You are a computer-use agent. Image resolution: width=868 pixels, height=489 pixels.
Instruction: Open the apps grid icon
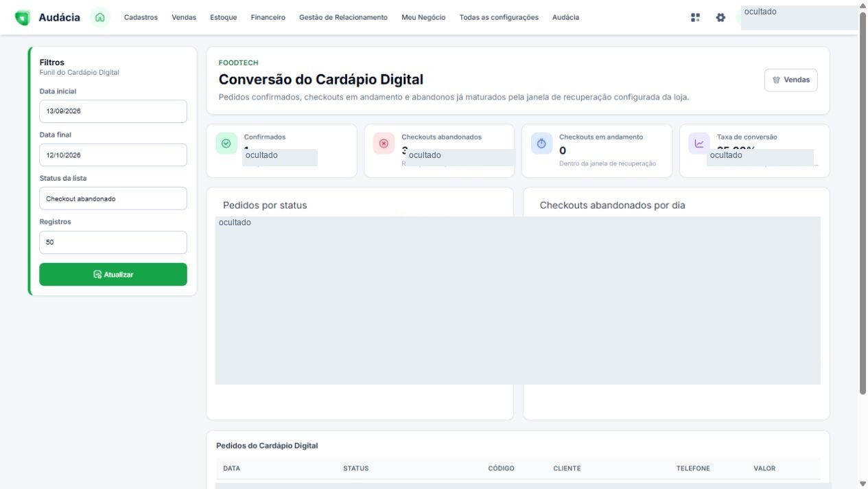pos(696,17)
